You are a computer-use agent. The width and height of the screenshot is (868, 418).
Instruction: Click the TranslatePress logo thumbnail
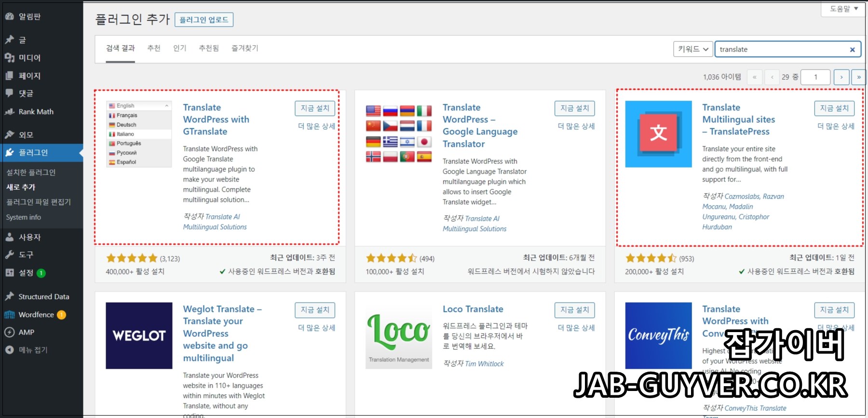point(658,134)
